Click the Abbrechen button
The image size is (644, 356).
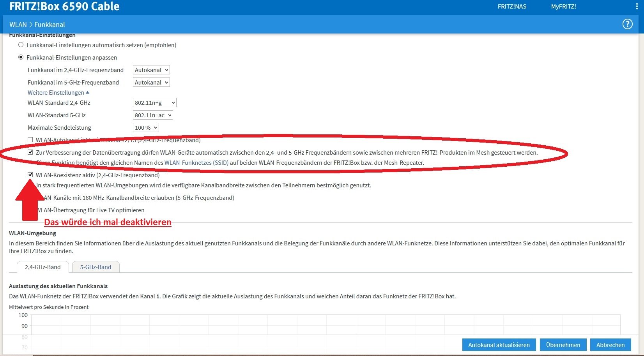click(x=610, y=345)
